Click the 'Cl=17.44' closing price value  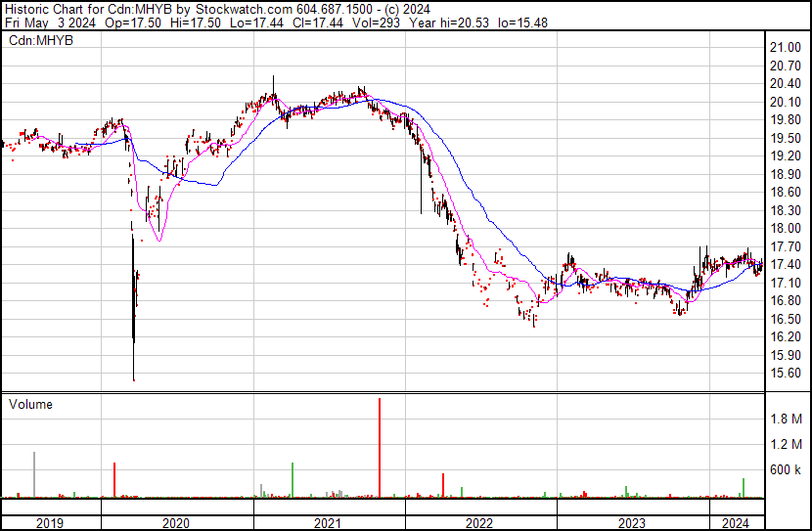tap(317, 22)
